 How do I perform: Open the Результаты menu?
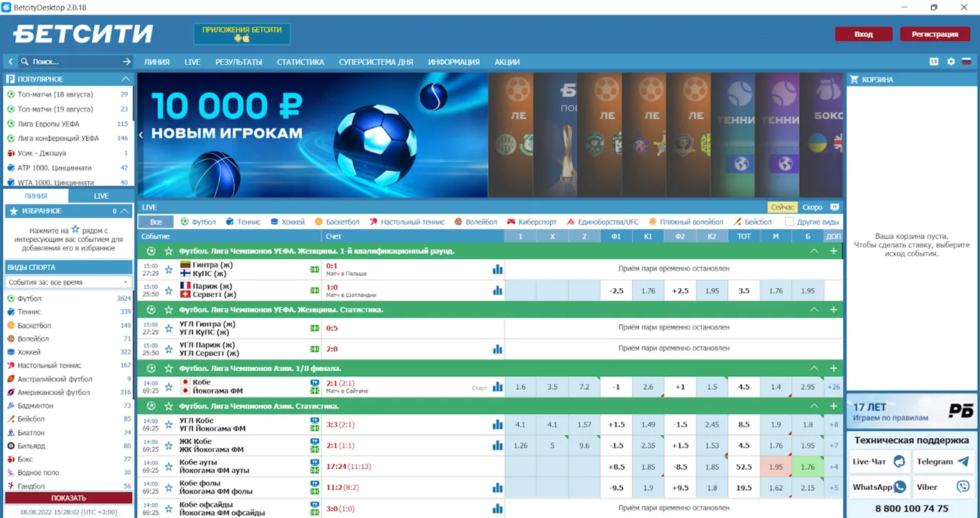click(239, 62)
